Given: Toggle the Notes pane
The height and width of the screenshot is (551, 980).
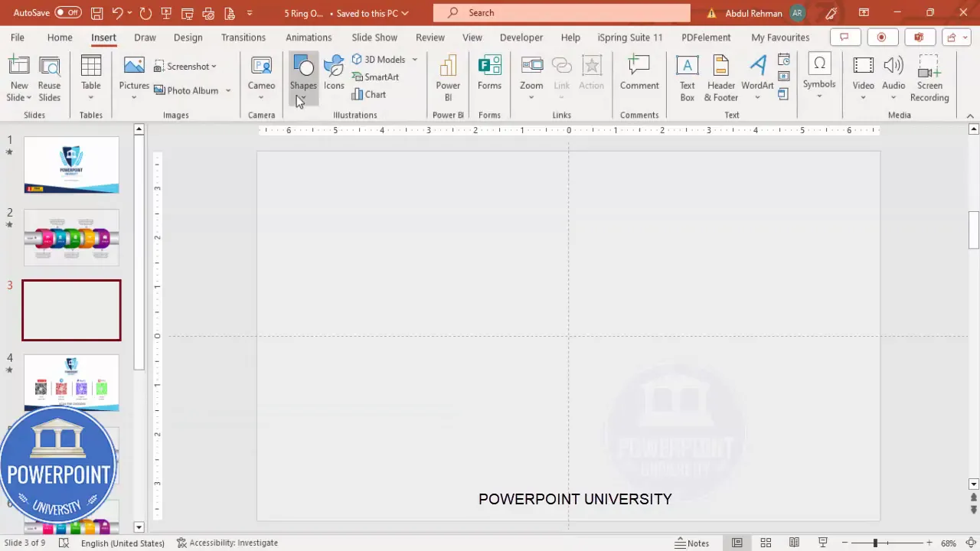Looking at the screenshot, I should [x=692, y=543].
